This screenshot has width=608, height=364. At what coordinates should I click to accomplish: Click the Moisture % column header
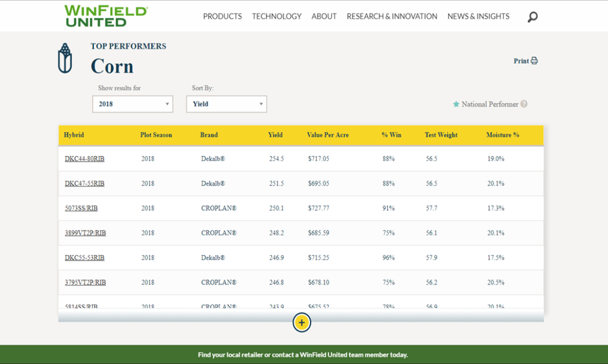(503, 135)
